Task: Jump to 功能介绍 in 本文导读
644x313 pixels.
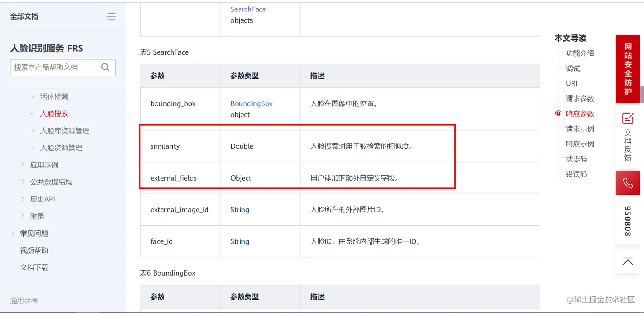Action: [x=580, y=53]
